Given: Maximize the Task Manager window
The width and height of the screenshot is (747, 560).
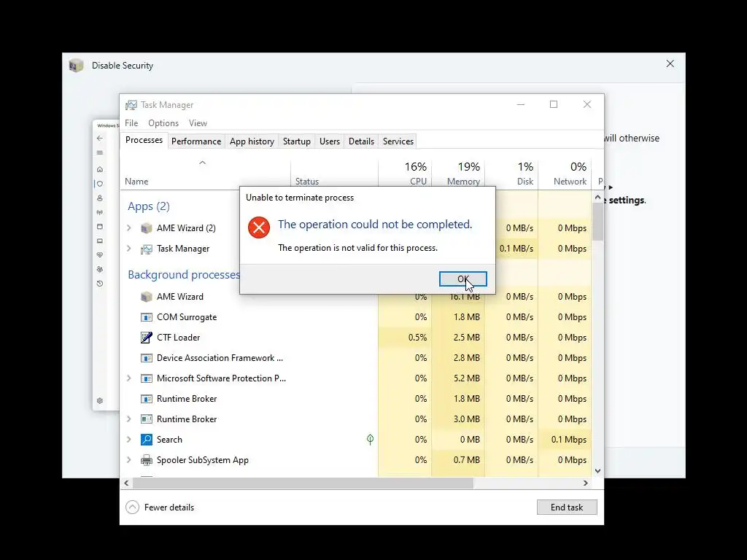Looking at the screenshot, I should [554, 104].
